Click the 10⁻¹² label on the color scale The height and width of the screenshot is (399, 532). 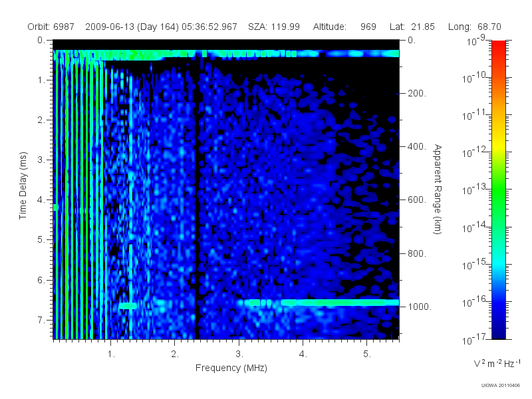click(475, 152)
